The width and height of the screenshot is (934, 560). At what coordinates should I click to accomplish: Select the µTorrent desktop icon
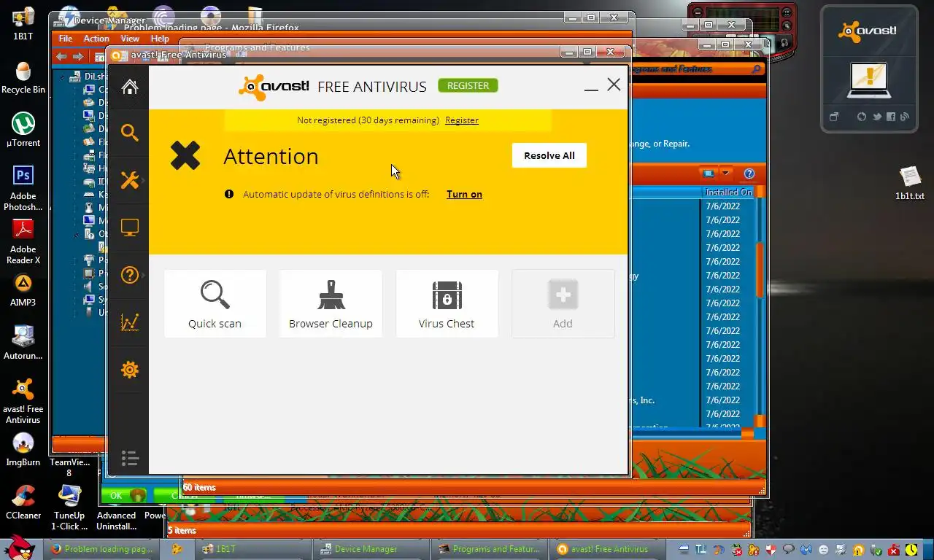(x=23, y=131)
